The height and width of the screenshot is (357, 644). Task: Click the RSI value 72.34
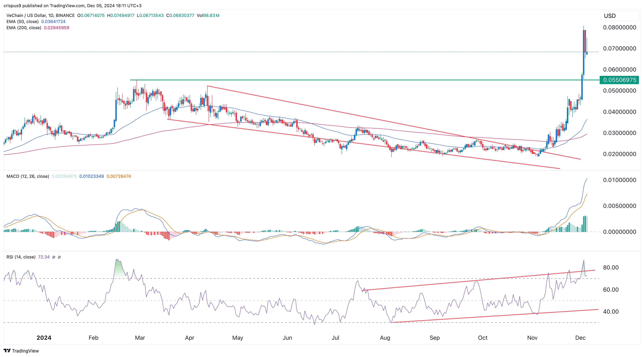(x=44, y=257)
